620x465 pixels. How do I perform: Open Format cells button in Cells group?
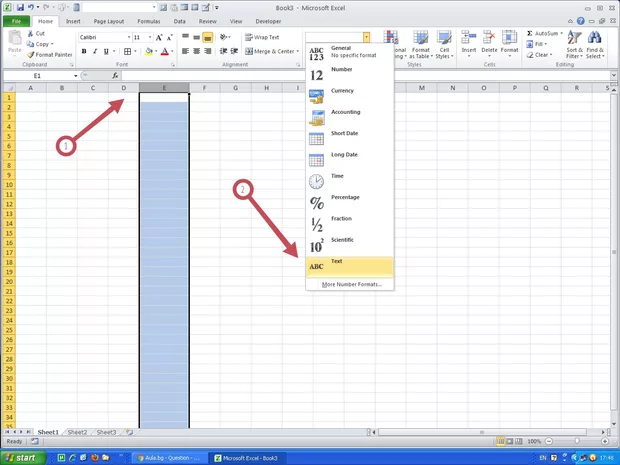pyautogui.click(x=509, y=45)
